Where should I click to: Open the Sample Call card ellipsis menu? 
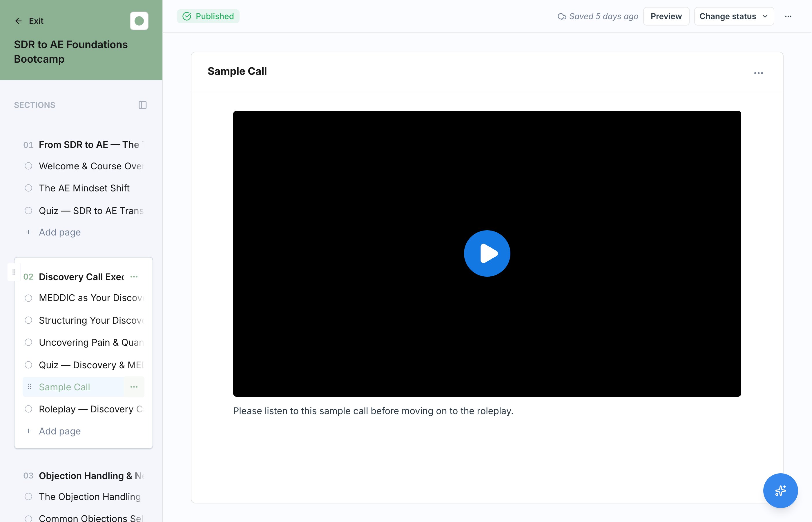click(758, 73)
